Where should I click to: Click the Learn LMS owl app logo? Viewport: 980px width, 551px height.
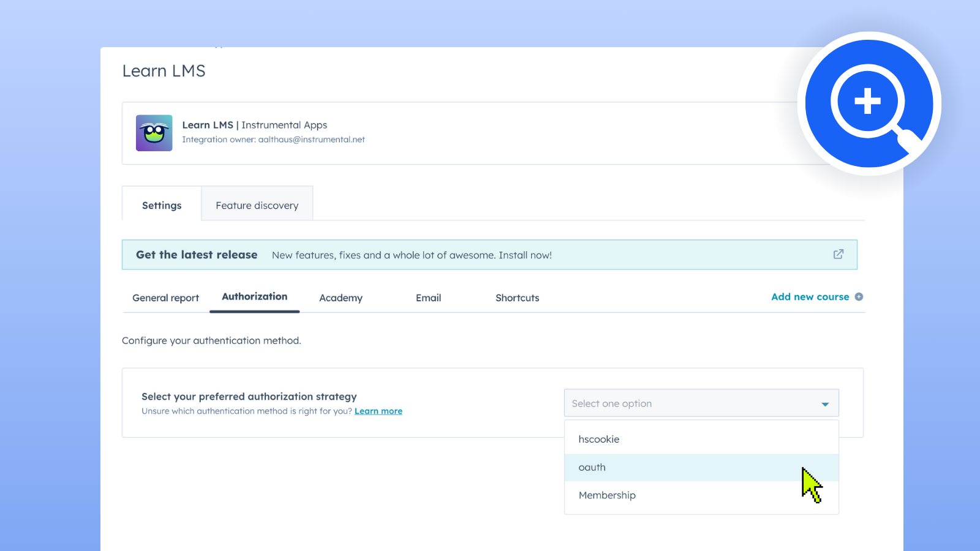[154, 133]
